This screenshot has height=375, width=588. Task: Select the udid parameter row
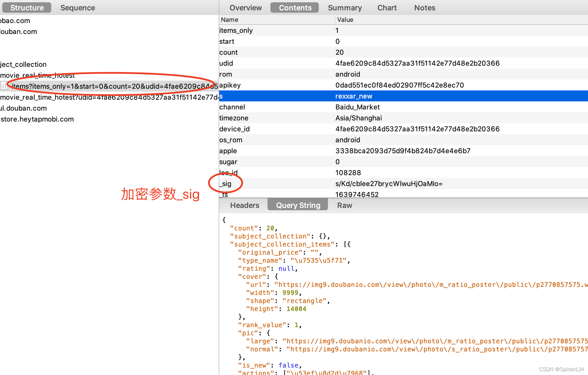403,63
